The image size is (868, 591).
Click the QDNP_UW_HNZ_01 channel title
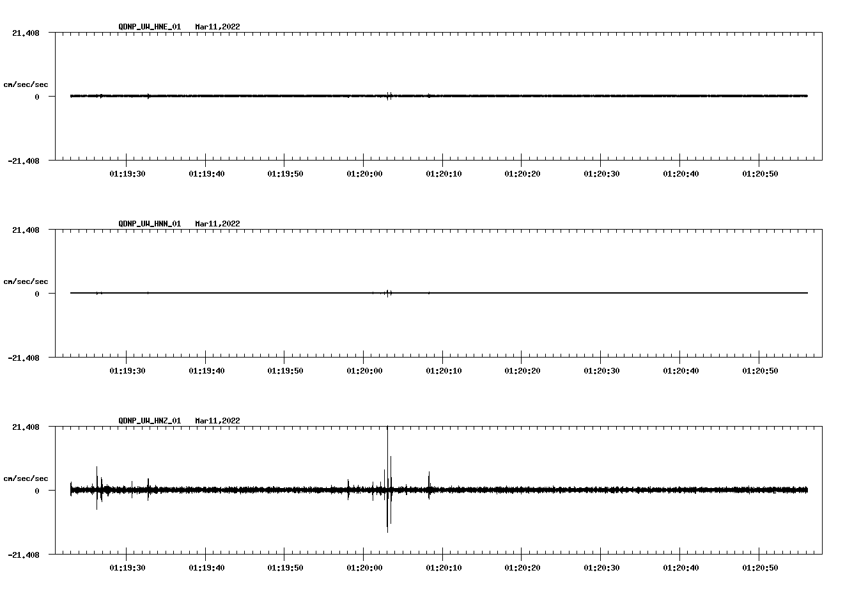(x=150, y=421)
